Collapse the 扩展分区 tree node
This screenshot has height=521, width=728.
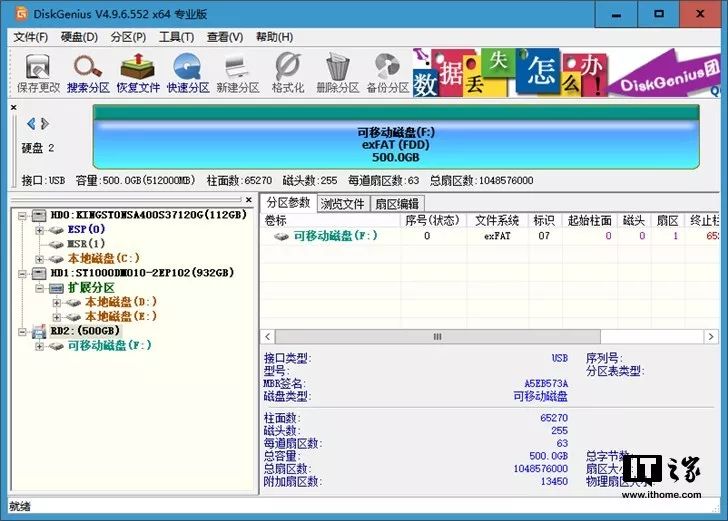click(41, 288)
